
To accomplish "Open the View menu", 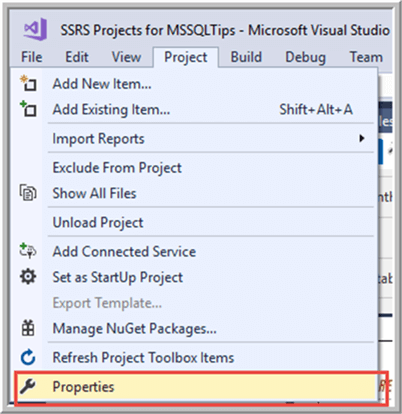I will 126,57.
